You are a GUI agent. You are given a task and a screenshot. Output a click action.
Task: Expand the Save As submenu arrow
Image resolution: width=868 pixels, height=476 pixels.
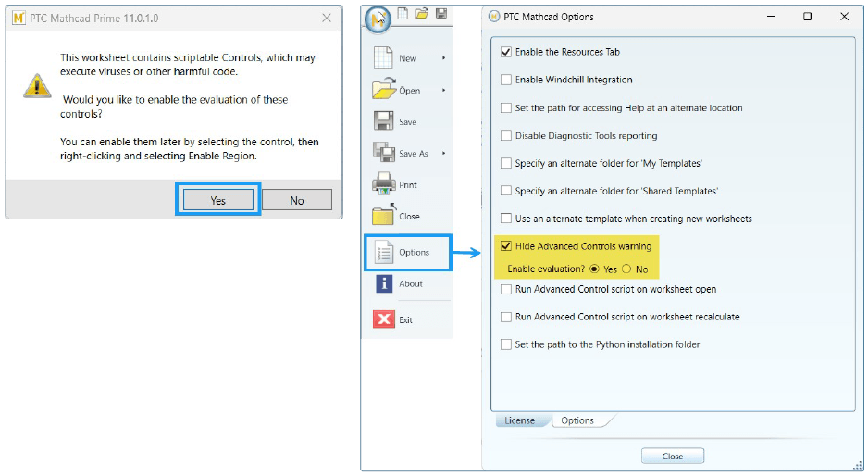443,153
